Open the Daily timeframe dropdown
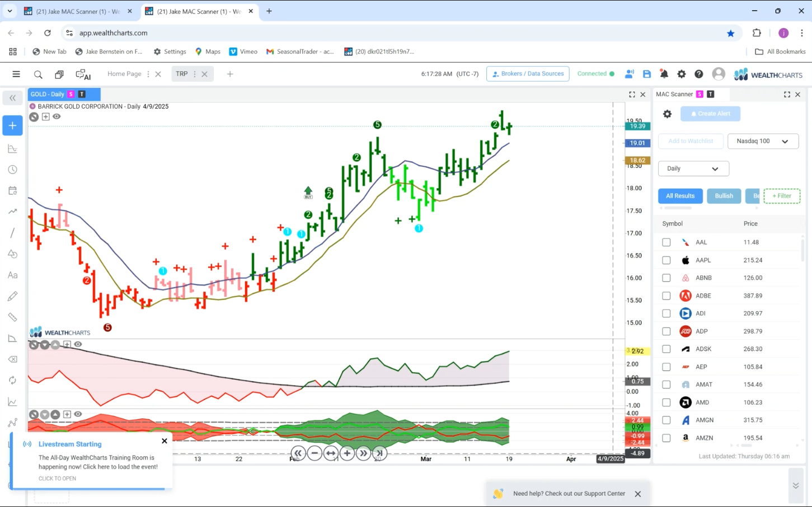This screenshot has width=812, height=507. pos(693,168)
